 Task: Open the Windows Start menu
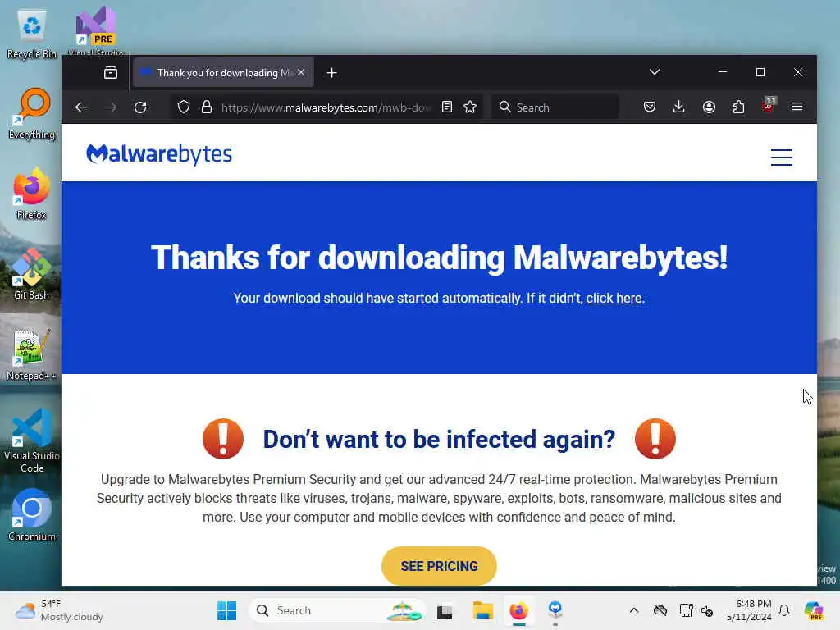click(x=226, y=610)
